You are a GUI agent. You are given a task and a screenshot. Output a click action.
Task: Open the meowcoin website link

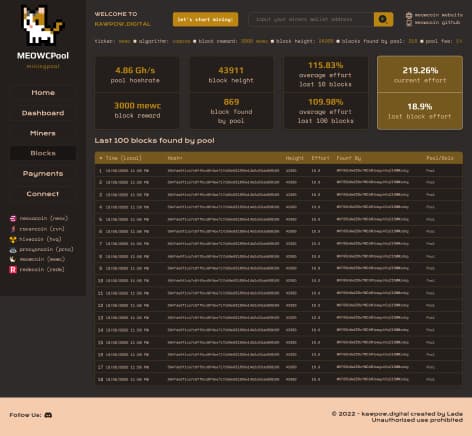tap(438, 15)
